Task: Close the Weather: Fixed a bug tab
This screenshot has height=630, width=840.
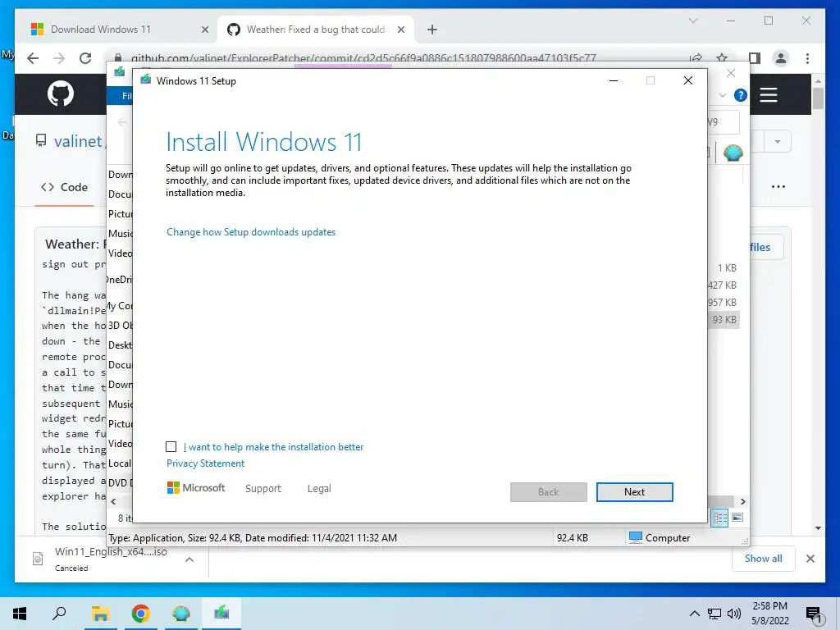Action: pyautogui.click(x=400, y=30)
